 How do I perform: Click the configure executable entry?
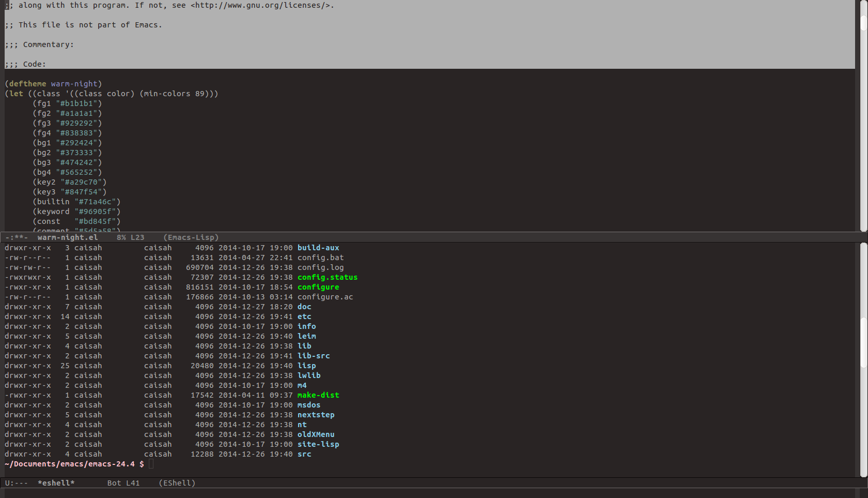pos(318,287)
